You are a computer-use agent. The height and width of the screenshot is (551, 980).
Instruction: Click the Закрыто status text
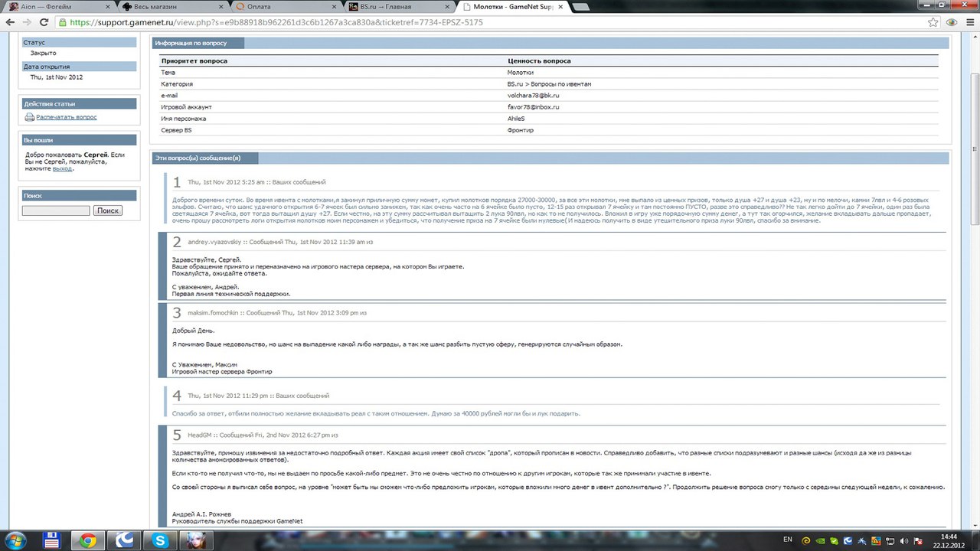point(43,54)
